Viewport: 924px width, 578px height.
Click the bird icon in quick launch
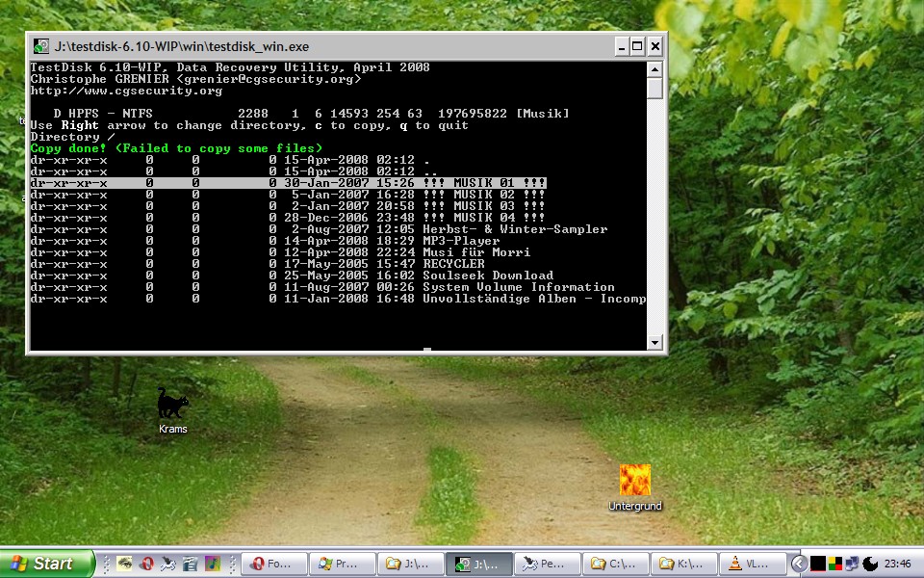168,564
